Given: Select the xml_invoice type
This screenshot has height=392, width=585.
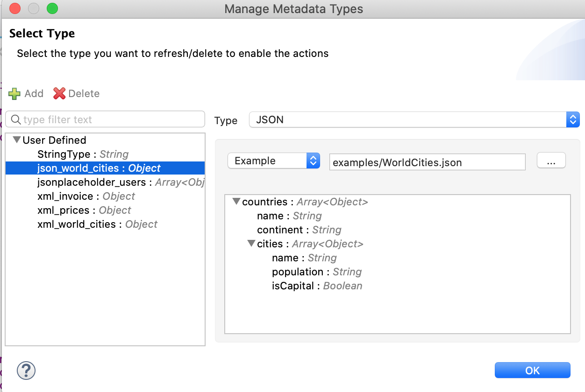Looking at the screenshot, I should click(86, 196).
